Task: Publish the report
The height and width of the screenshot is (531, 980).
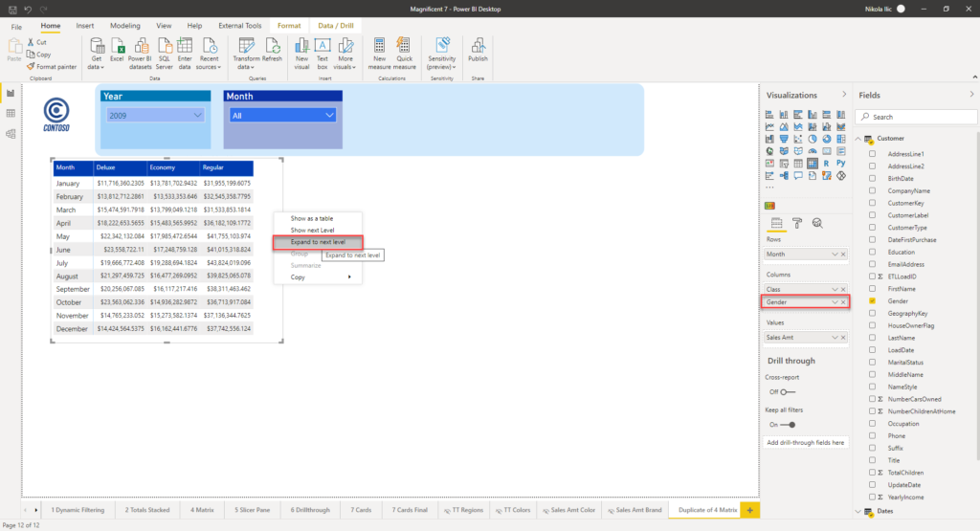Action: click(478, 50)
